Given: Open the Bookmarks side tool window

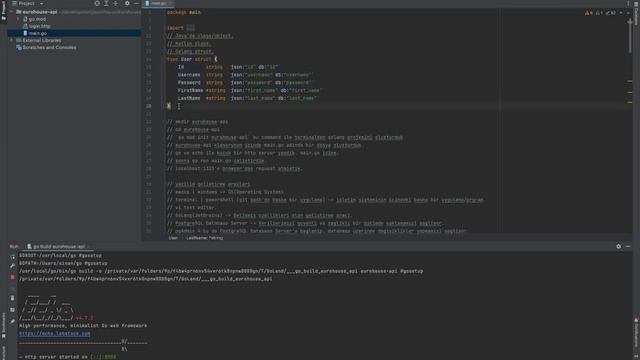Looking at the screenshot, I should [x=4, y=326].
